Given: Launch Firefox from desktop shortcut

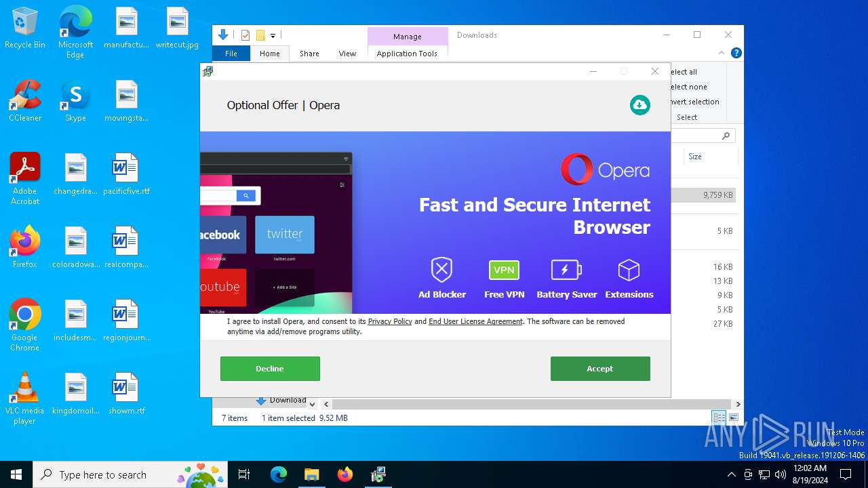Looking at the screenshot, I should coord(25,248).
